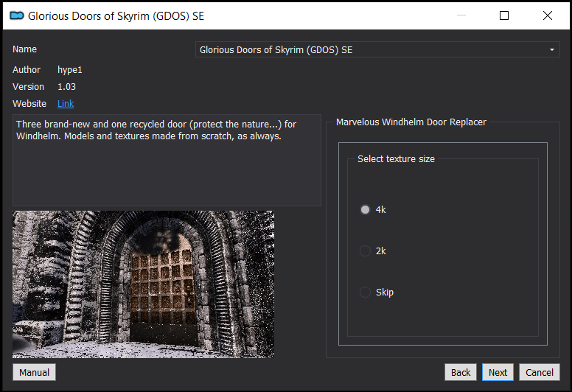Click the Windhelm door preview image
Screen dimensions: 572x392
coord(143,284)
